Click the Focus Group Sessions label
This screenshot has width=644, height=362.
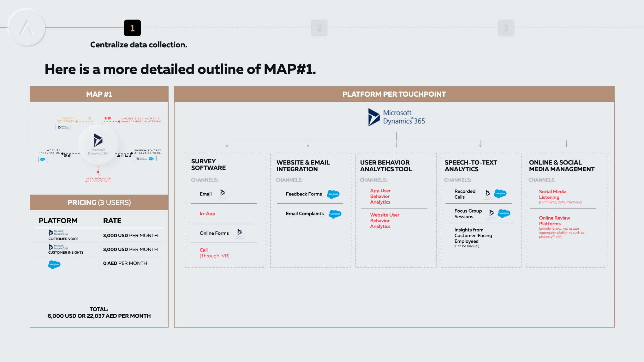pos(468,214)
